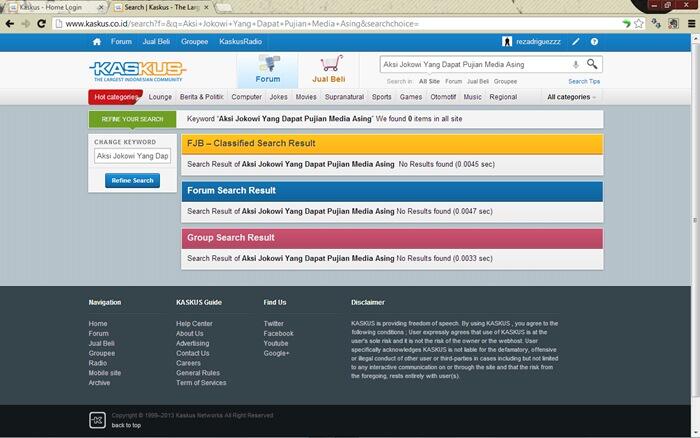
Task: Click KaskusRadio in top navigation
Action: [x=240, y=42]
